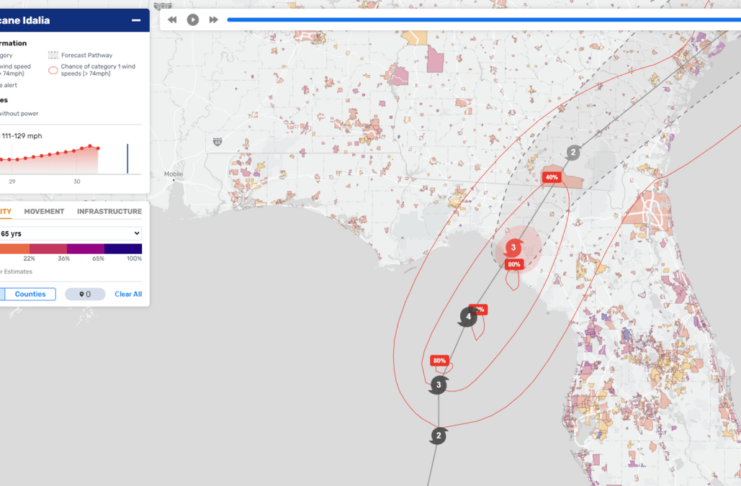The height and width of the screenshot is (486, 741).
Task: Click the location pin counter badge
Action: [85, 294]
